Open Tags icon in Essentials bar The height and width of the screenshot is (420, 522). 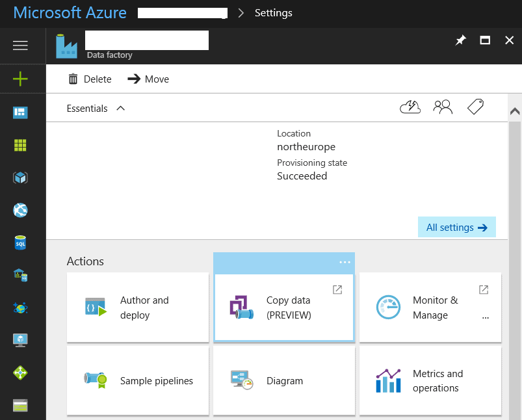pos(475,107)
